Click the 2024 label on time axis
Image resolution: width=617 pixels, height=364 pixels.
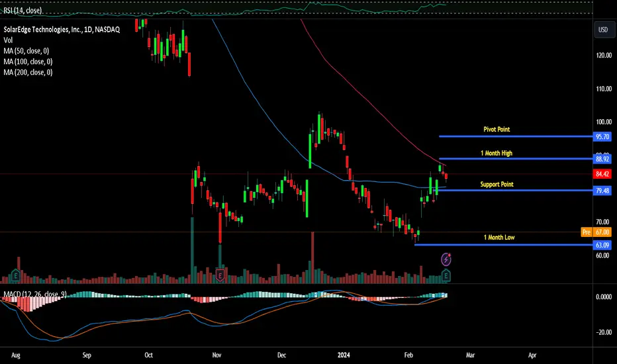coord(344,355)
